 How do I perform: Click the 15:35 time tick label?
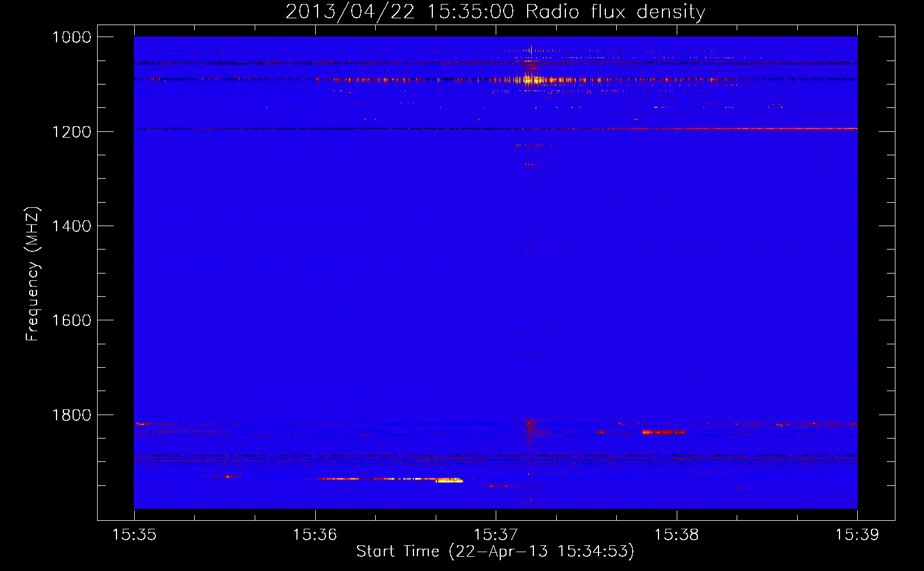coord(134,534)
